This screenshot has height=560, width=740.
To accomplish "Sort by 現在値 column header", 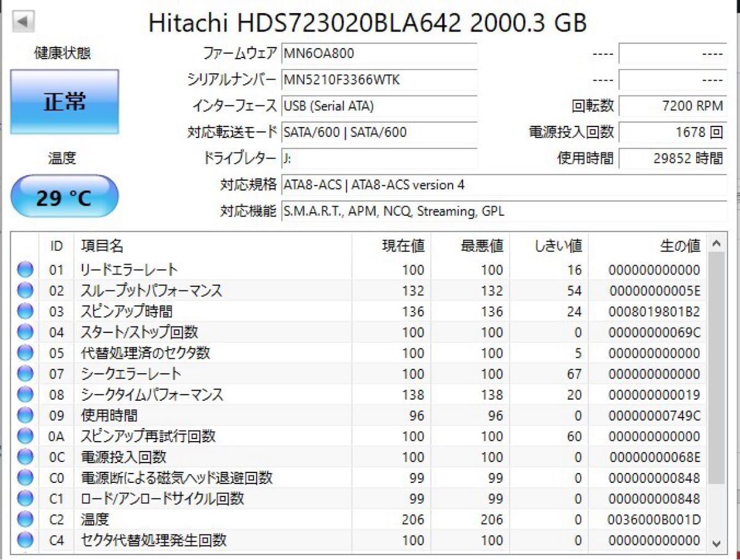I will [x=392, y=246].
